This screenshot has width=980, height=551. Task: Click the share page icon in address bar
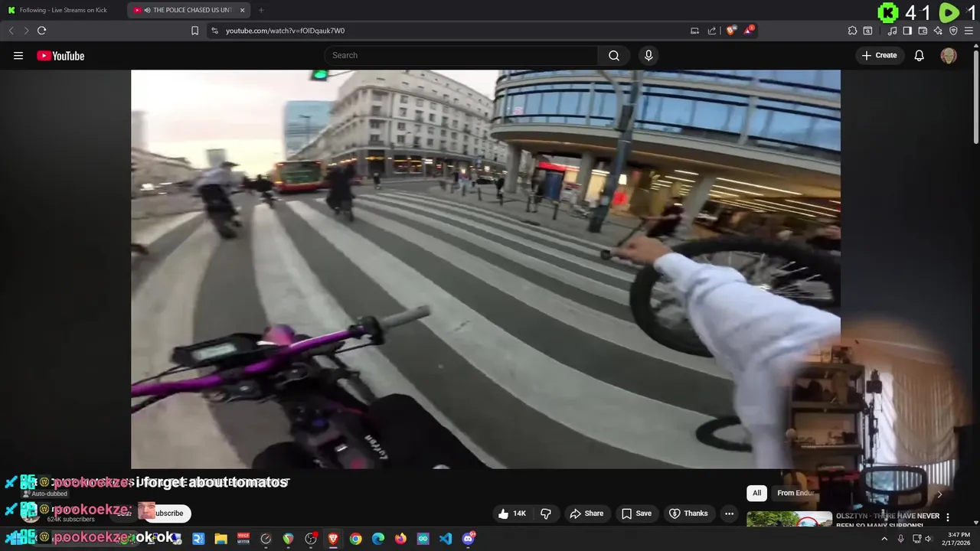point(712,31)
